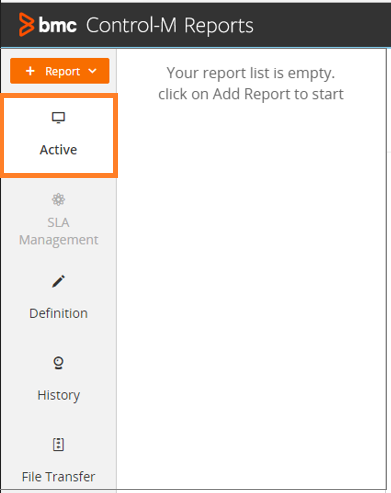Screen dimensions: 391x493
Task: Click the Definition pencil icon
Action: 58,281
